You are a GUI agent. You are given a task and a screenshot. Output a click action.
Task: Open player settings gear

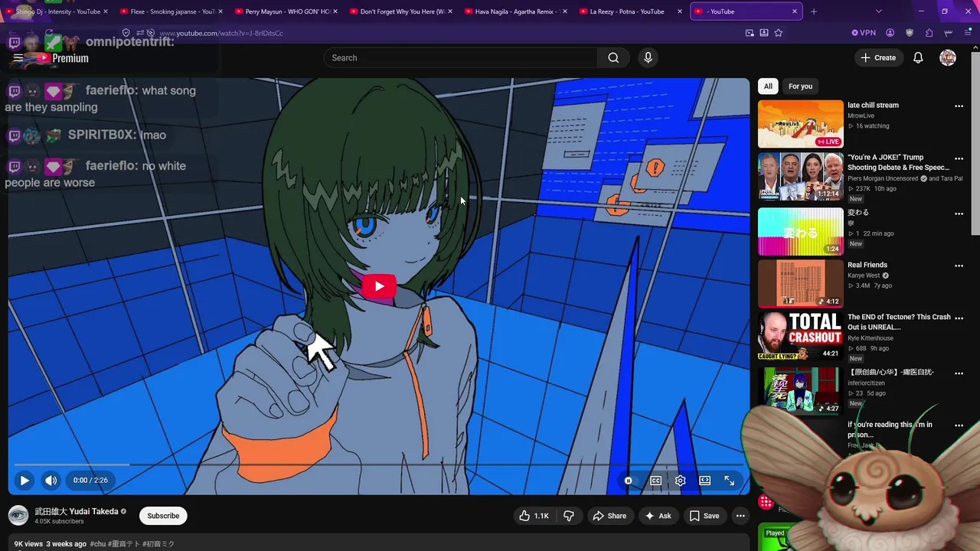tap(681, 481)
